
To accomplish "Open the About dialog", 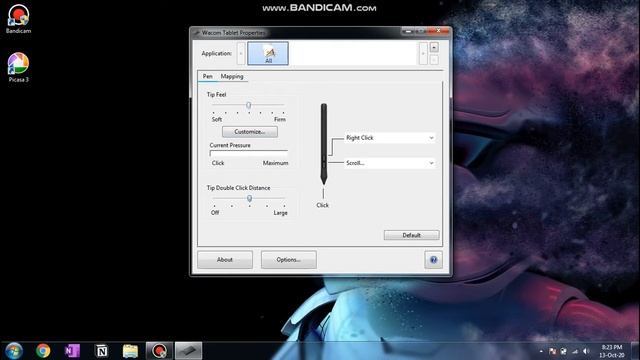I will (x=225, y=260).
